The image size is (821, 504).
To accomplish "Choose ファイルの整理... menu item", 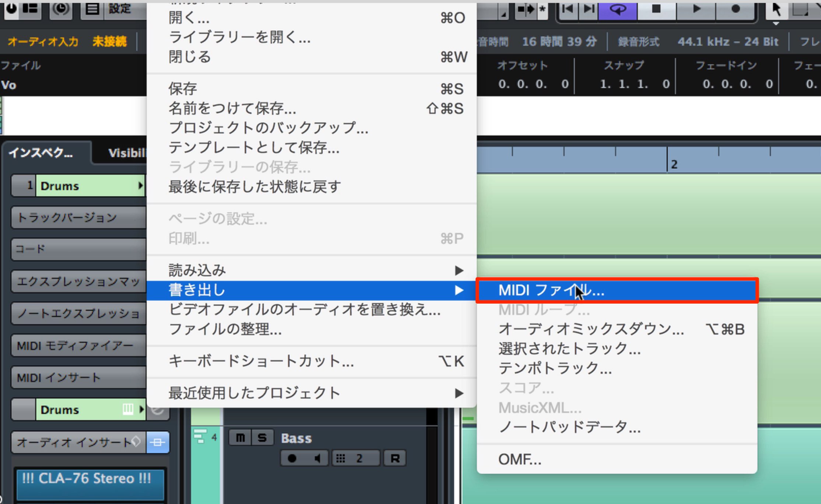I will (312, 329).
